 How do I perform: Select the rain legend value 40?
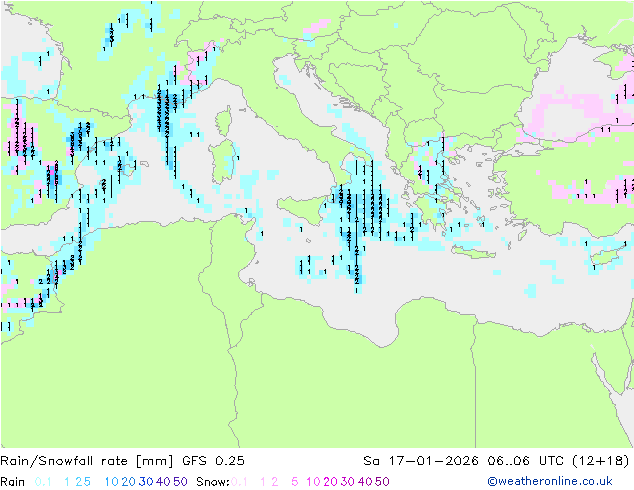163,482
